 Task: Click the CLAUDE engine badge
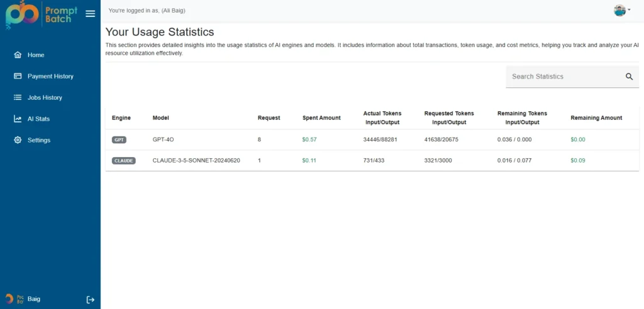click(x=124, y=161)
